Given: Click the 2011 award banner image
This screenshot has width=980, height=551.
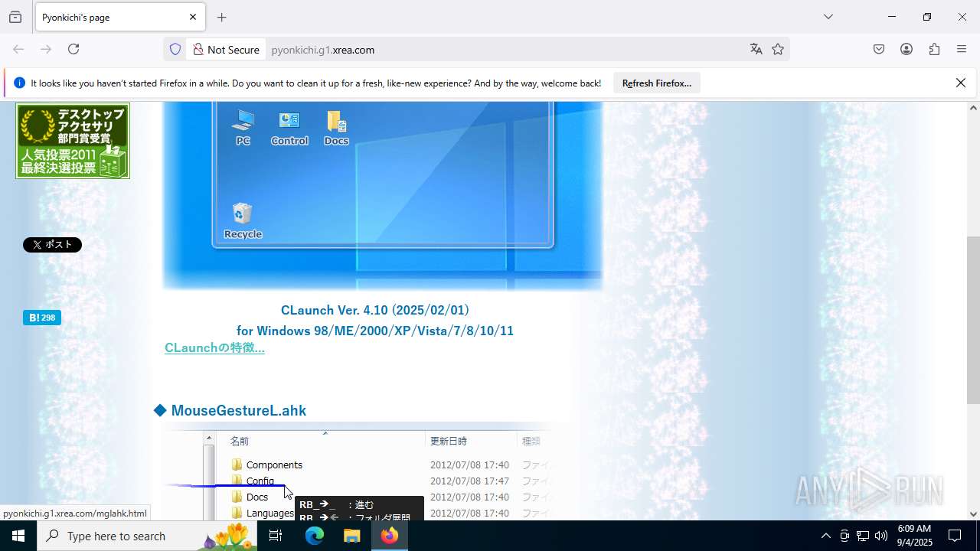Looking at the screenshot, I should click(73, 141).
